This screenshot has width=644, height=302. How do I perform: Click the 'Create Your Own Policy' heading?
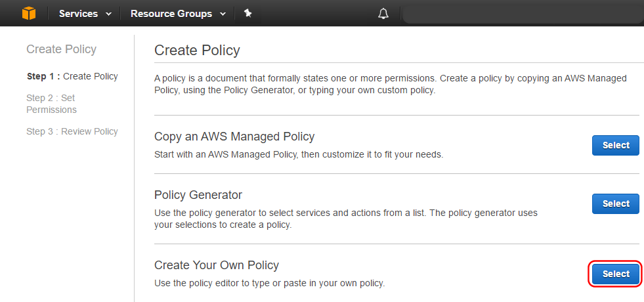point(217,265)
